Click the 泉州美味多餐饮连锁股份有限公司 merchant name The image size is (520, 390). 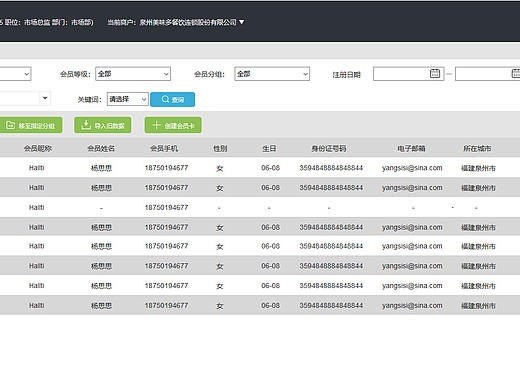tap(188, 22)
